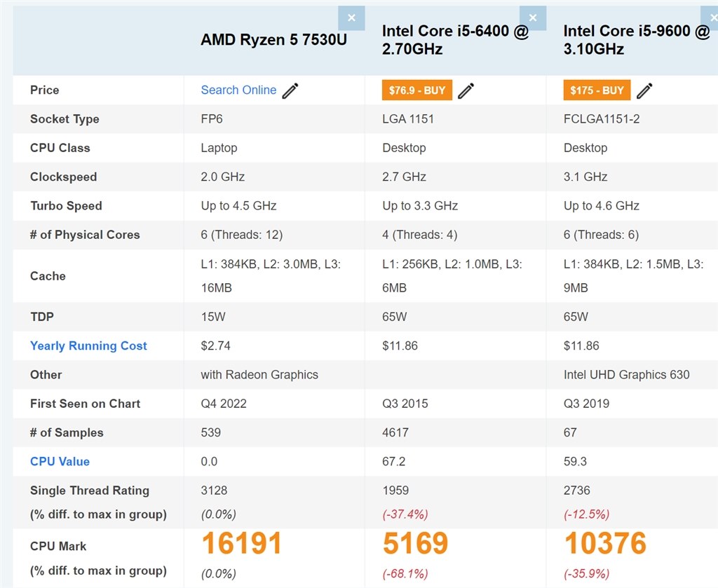Open Yearly Running Cost link
Screen dimensions: 718x588
[88, 346]
